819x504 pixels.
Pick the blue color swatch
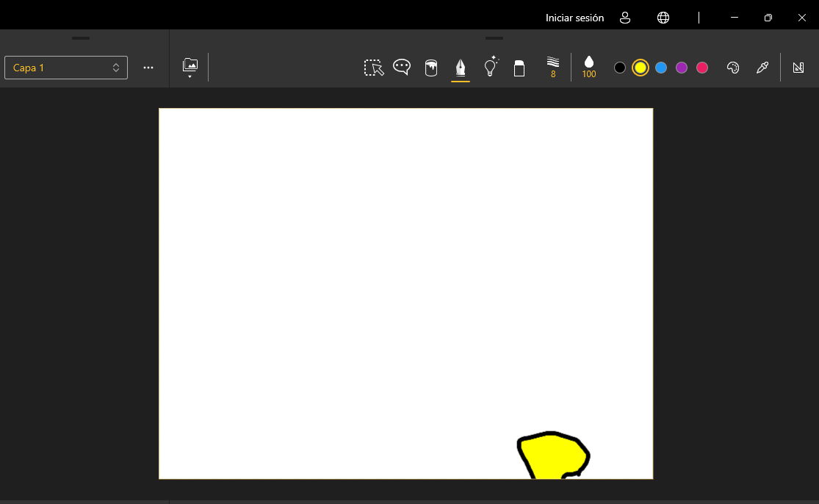click(661, 68)
